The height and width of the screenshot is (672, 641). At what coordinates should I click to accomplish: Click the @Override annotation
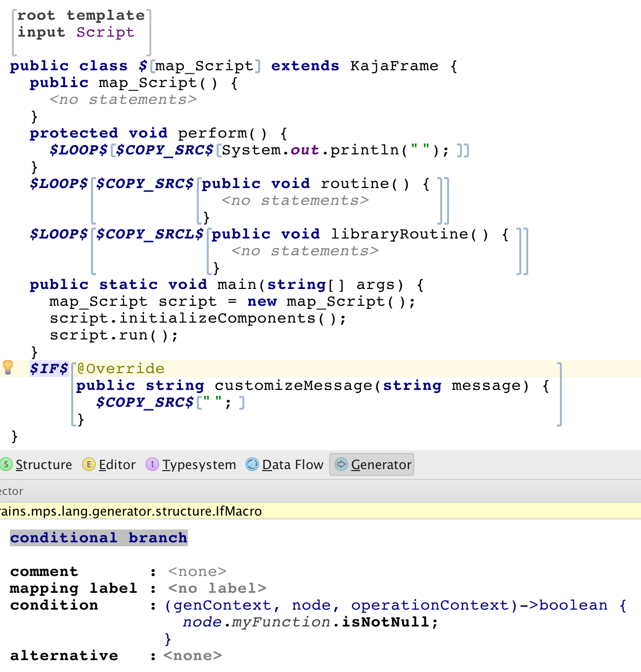(x=121, y=369)
